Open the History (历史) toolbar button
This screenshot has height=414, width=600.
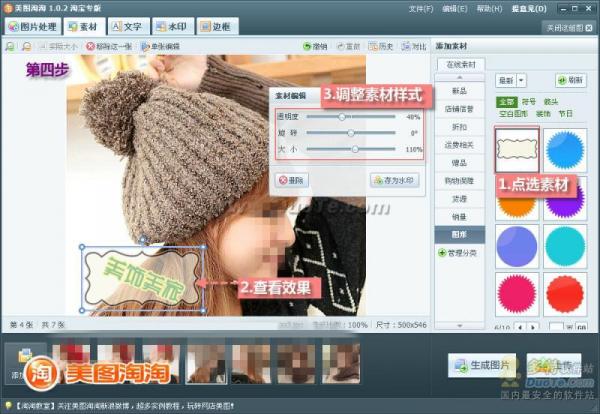point(379,46)
